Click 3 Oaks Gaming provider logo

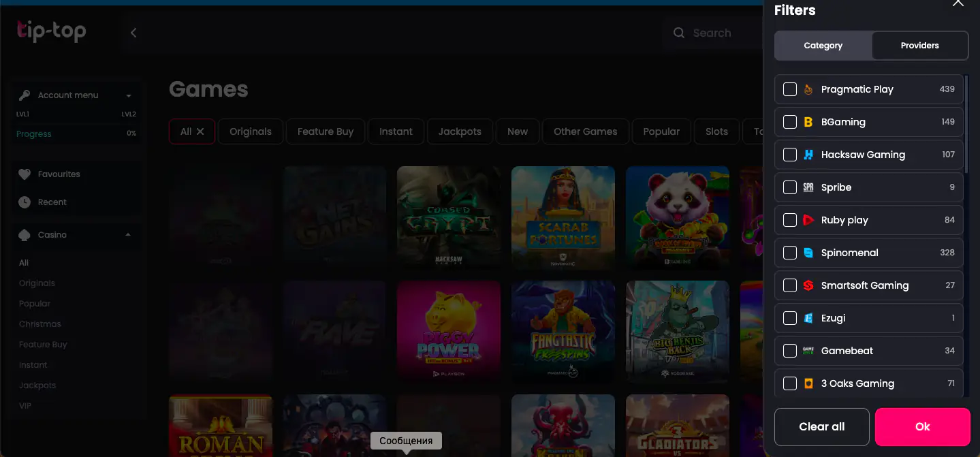point(808,383)
